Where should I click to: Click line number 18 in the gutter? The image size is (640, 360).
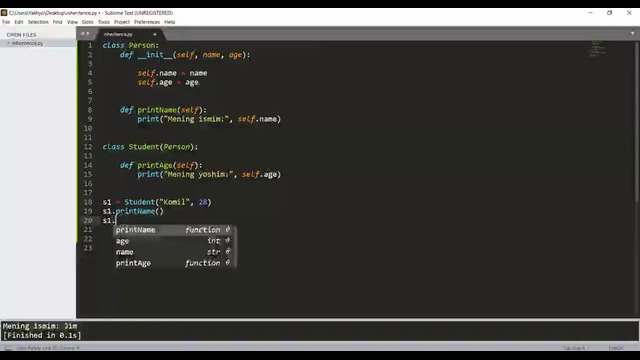[x=88, y=202]
